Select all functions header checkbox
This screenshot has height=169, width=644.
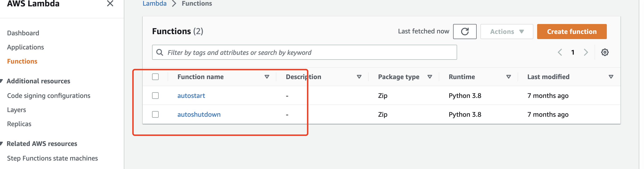[155, 77]
